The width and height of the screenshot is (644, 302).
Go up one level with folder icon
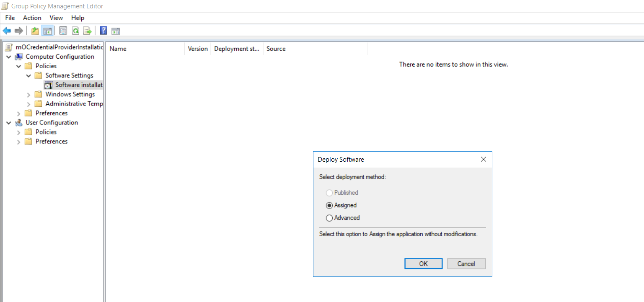click(35, 31)
